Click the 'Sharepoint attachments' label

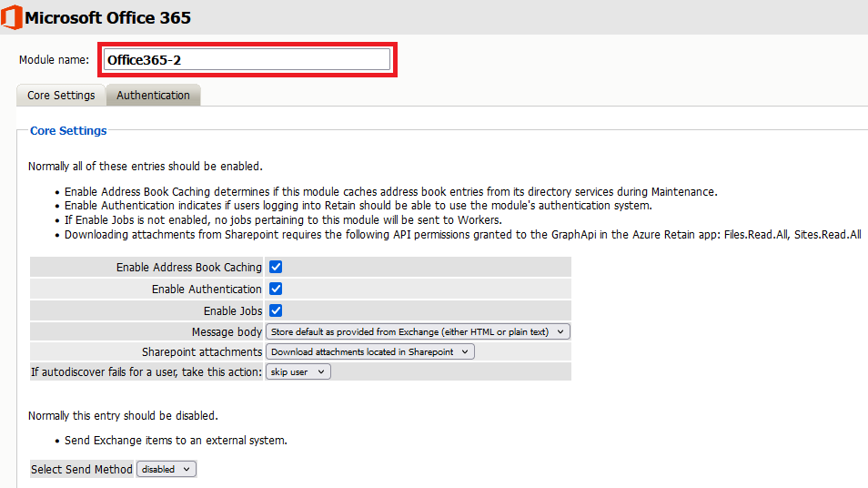click(x=201, y=351)
